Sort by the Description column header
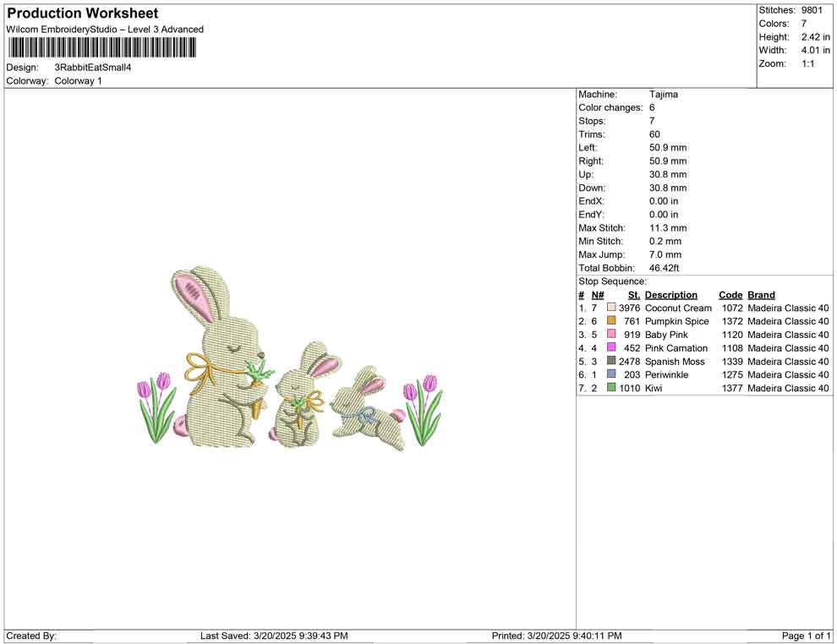 [x=671, y=294]
